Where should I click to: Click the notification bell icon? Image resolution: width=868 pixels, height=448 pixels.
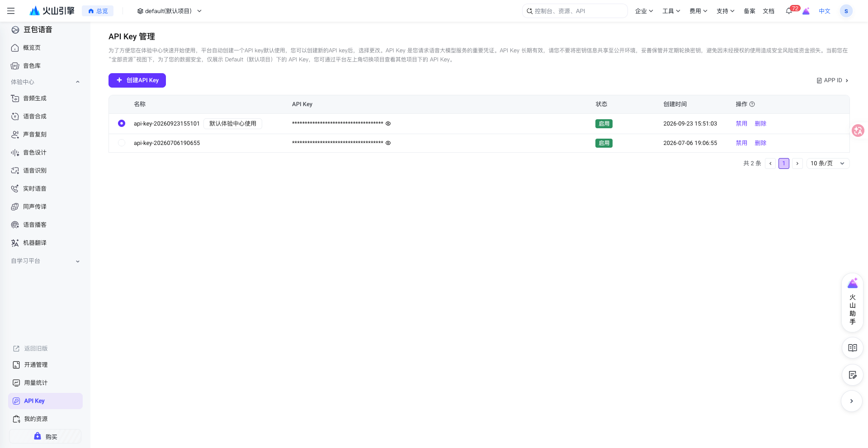point(789,11)
